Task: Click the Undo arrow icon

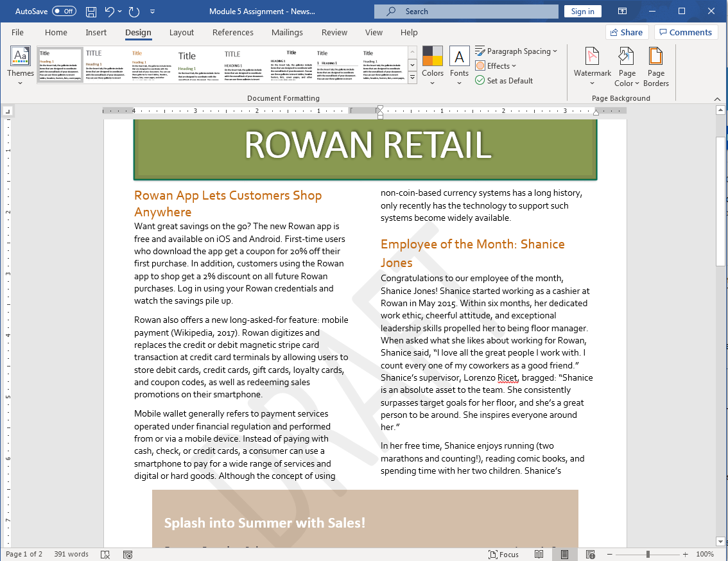Action: coord(110,12)
